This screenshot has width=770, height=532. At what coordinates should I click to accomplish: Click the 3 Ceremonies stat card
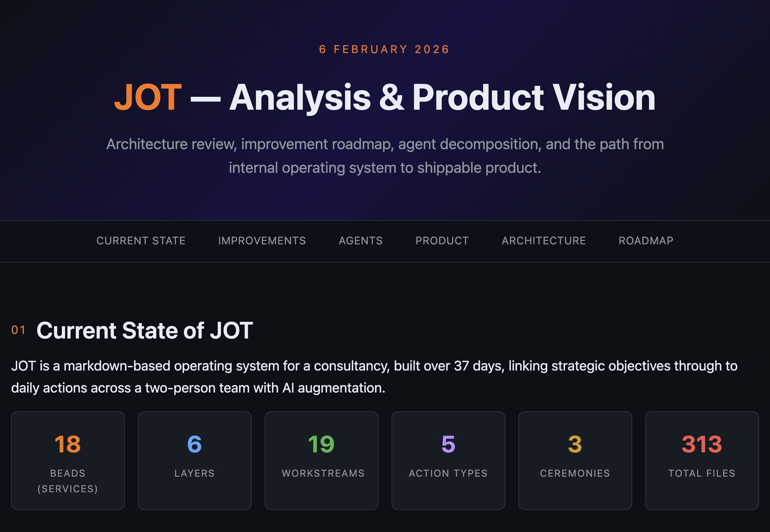[575, 460]
